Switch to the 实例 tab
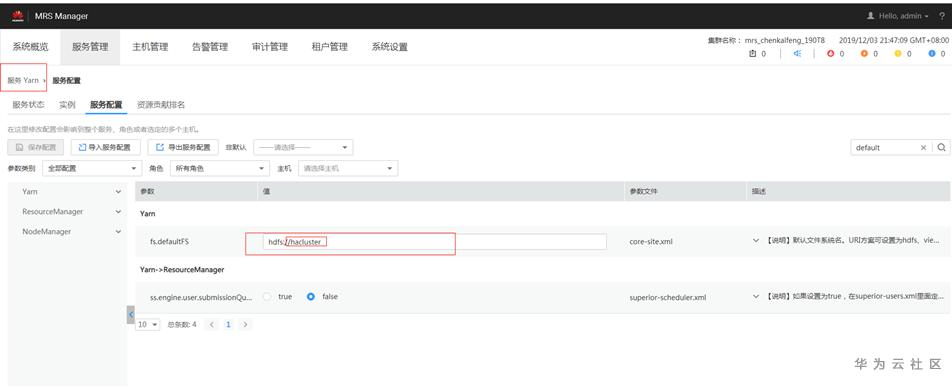 (x=67, y=104)
